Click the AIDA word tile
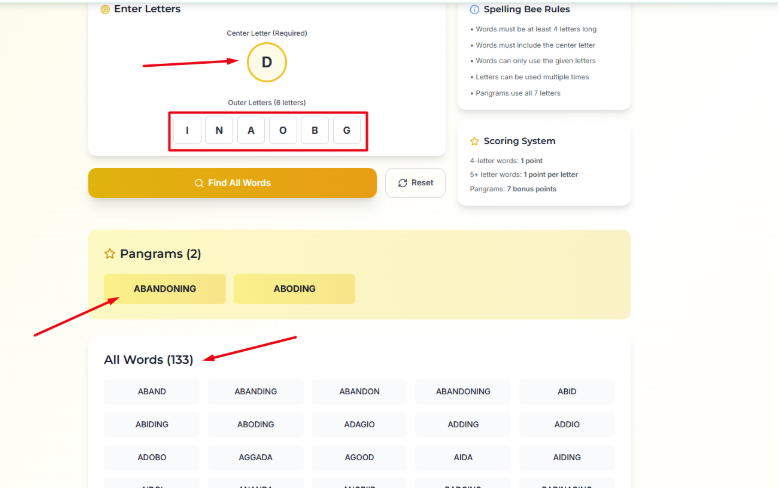The height and width of the screenshot is (488, 779). 463,457
